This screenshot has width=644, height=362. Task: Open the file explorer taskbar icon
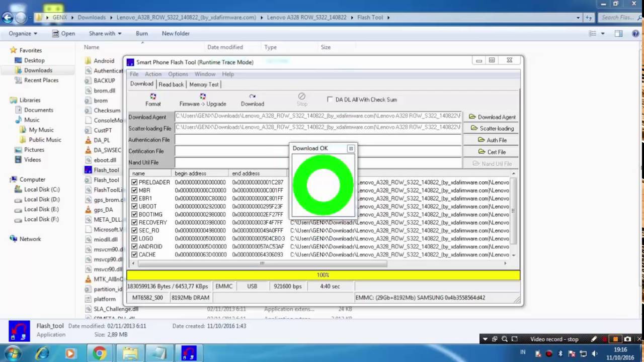tap(130, 353)
